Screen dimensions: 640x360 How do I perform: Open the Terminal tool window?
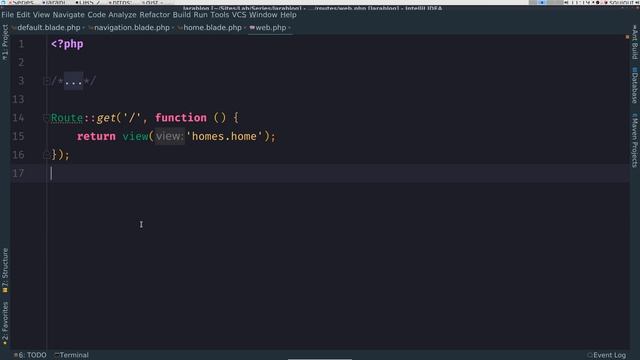pos(71,355)
